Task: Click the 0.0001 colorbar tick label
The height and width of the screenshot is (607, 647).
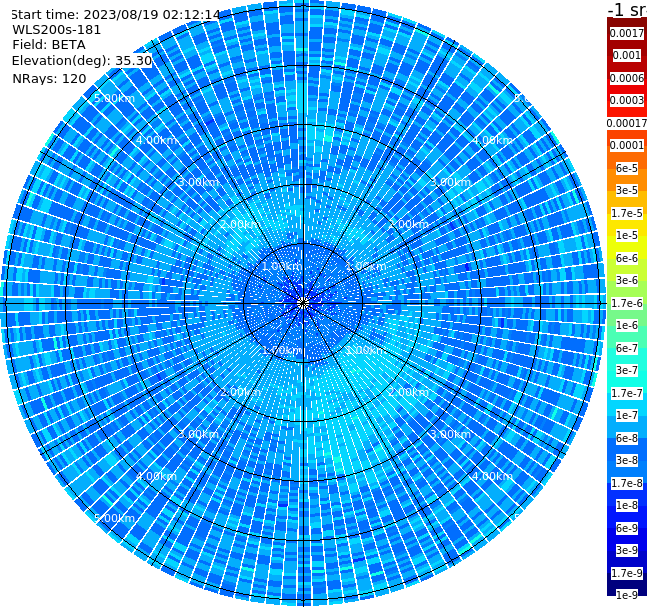Action: click(627, 145)
